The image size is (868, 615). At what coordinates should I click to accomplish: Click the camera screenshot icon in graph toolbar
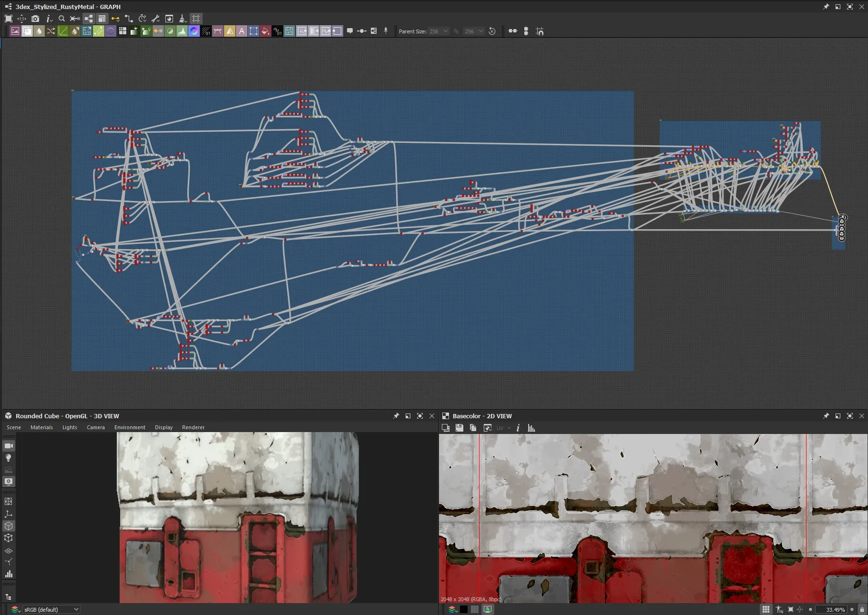(35, 19)
